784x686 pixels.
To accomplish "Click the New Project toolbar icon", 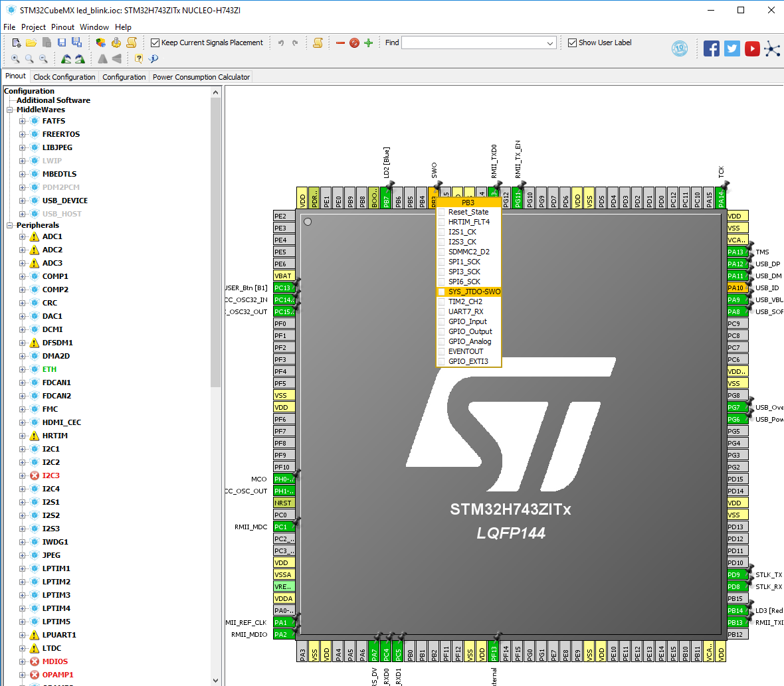I will (16, 43).
